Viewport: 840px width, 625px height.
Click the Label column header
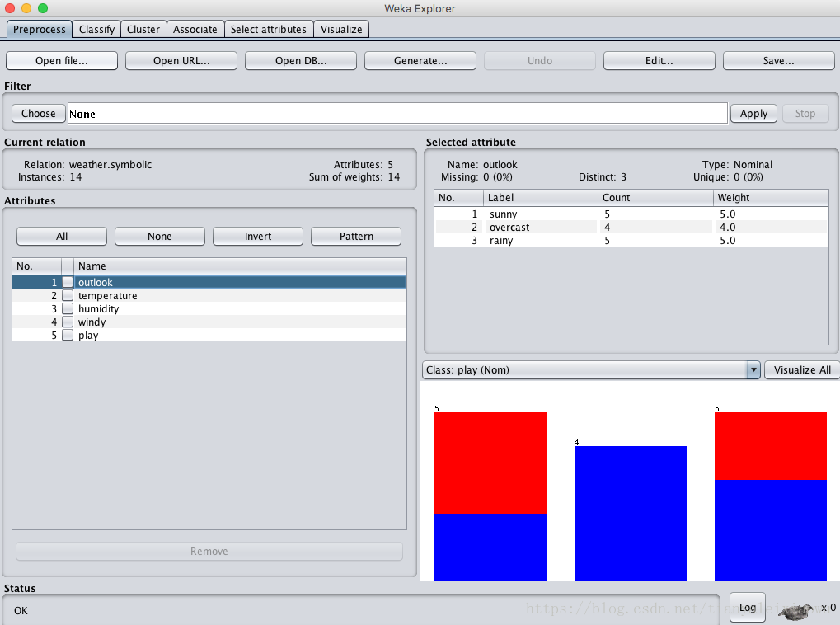pyautogui.click(x=541, y=198)
